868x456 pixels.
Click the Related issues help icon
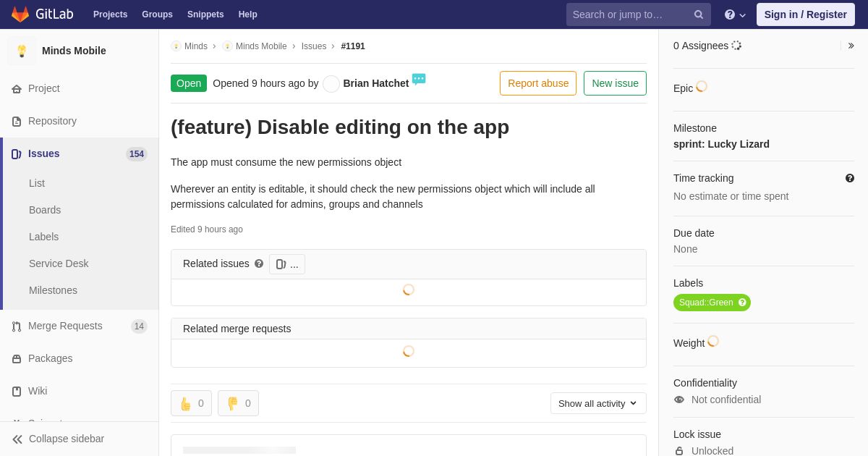(259, 264)
